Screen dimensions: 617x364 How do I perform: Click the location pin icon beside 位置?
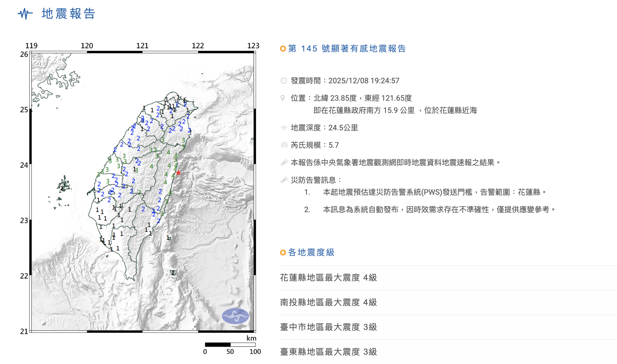(284, 98)
